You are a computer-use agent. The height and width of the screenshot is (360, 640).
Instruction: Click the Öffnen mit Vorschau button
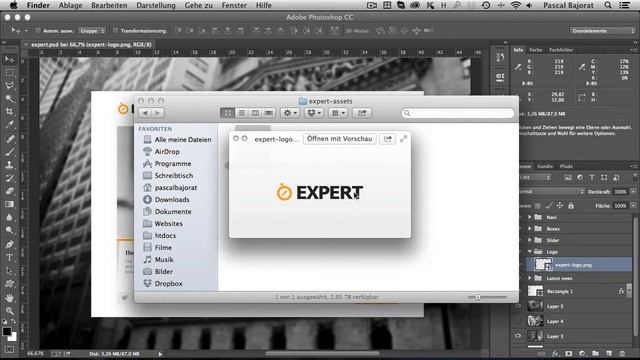[340, 139]
